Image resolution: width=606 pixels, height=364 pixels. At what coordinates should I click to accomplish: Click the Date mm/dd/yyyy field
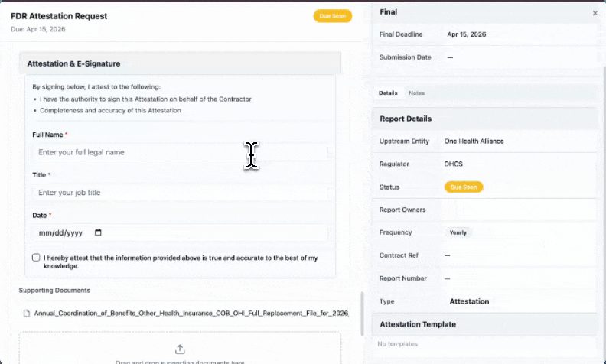[180, 232]
